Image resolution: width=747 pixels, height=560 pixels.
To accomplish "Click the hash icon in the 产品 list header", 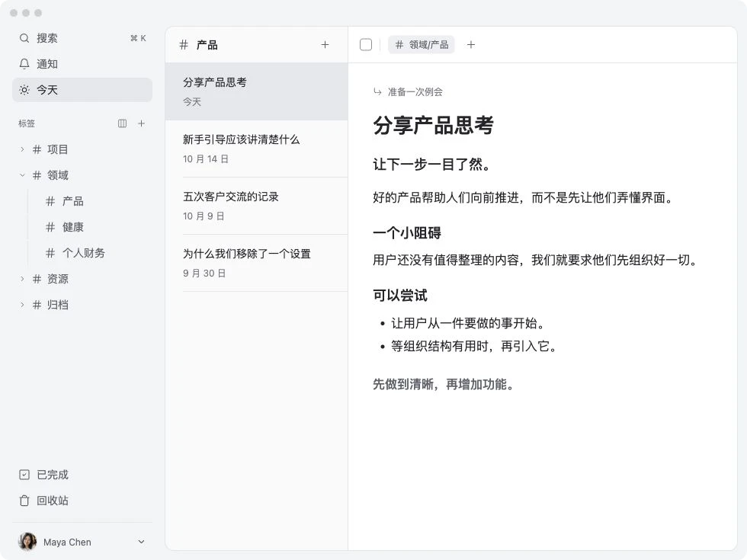I will tap(184, 45).
